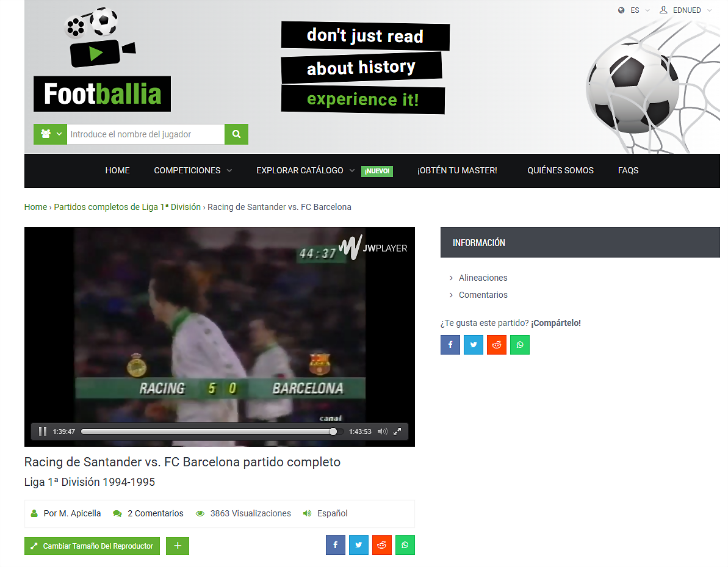Screen dimensions: 728x567
Task: Open Partidos completos de Liga 1ª División breadcrumb
Action: [127, 207]
